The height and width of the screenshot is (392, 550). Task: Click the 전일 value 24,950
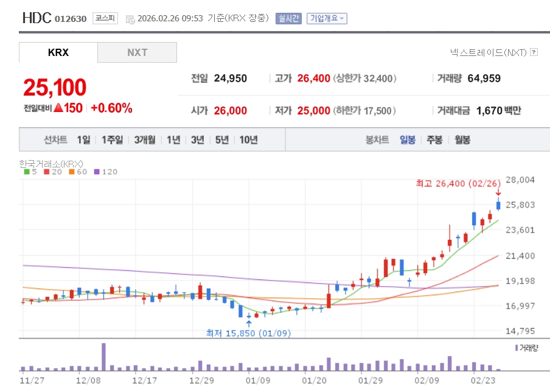(231, 79)
